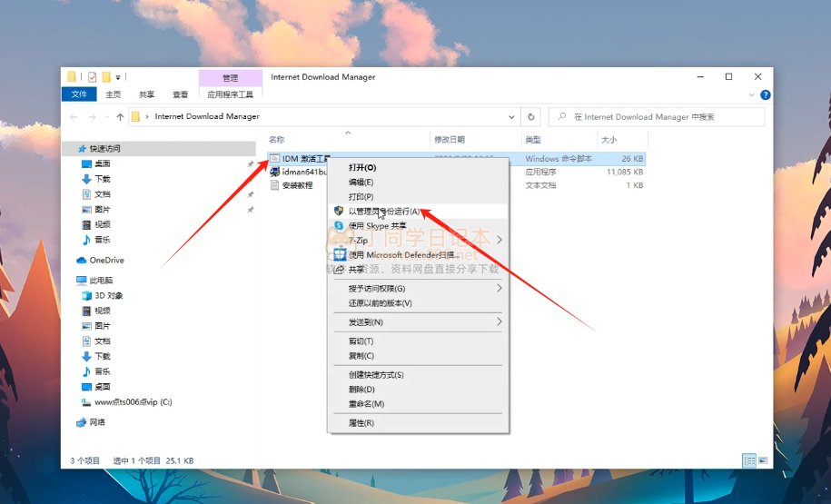Choose 重命名(M) in the context menu
The width and height of the screenshot is (831, 504).
(x=418, y=404)
